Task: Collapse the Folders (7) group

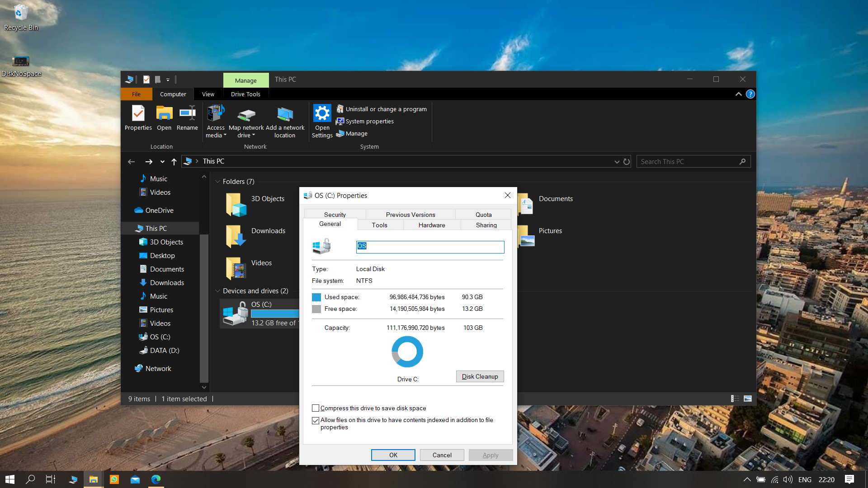Action: (217, 182)
